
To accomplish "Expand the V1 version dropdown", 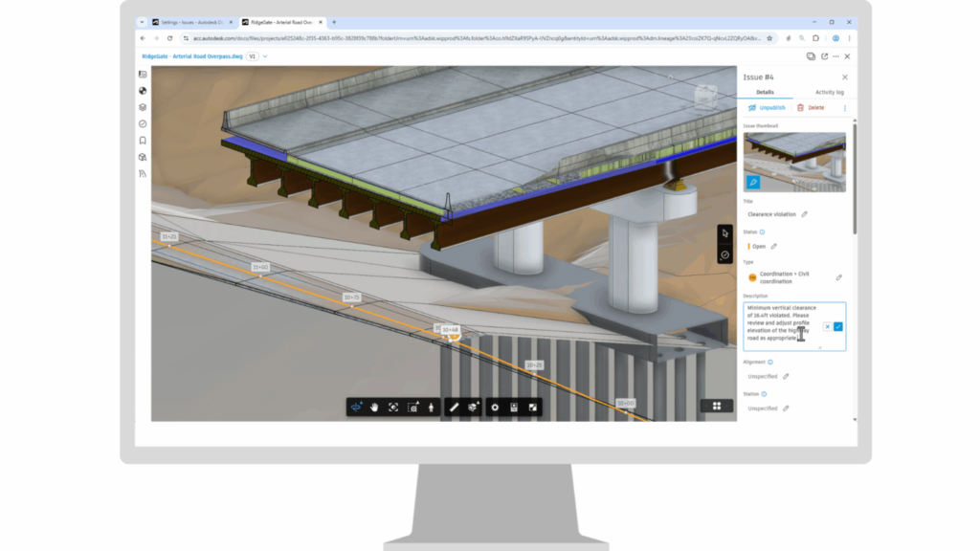I will click(254, 56).
